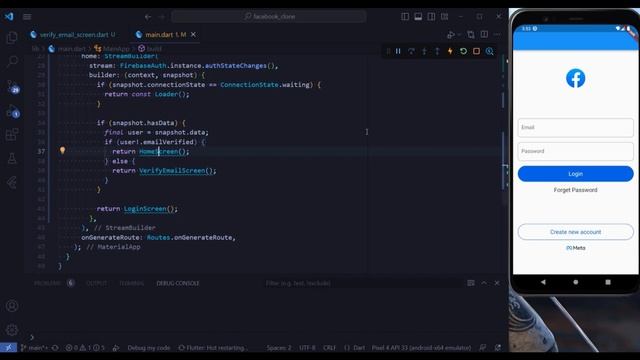
Task: Click the run and debug Dart icon
Action: pos(451,35)
